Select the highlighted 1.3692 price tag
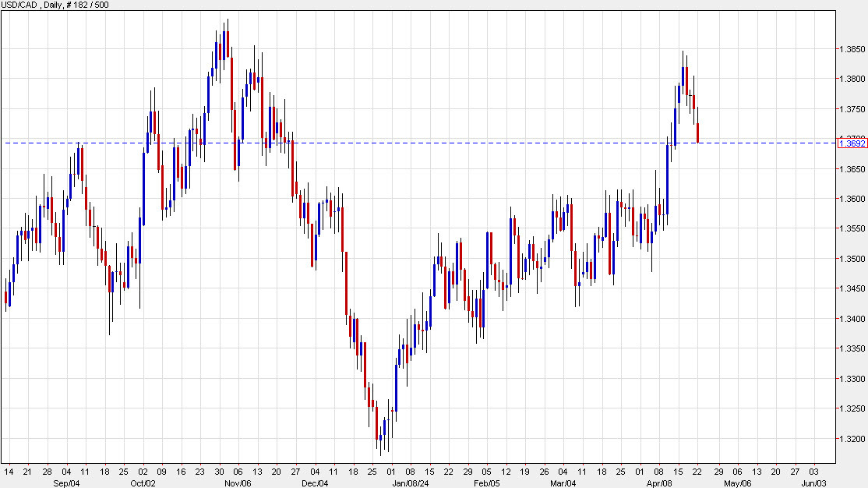 [x=851, y=143]
